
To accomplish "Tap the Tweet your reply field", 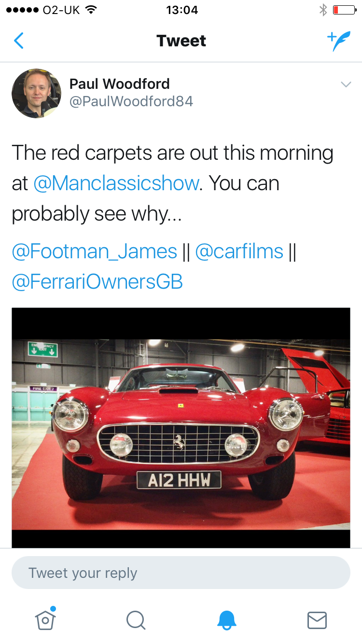I will [181, 573].
